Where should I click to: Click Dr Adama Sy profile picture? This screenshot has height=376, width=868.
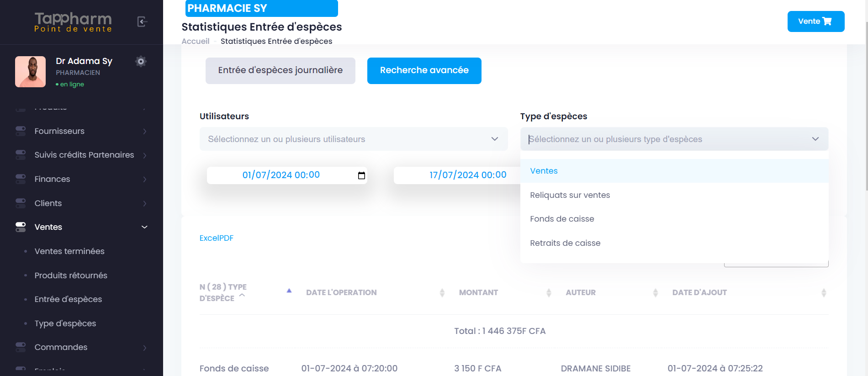click(31, 72)
